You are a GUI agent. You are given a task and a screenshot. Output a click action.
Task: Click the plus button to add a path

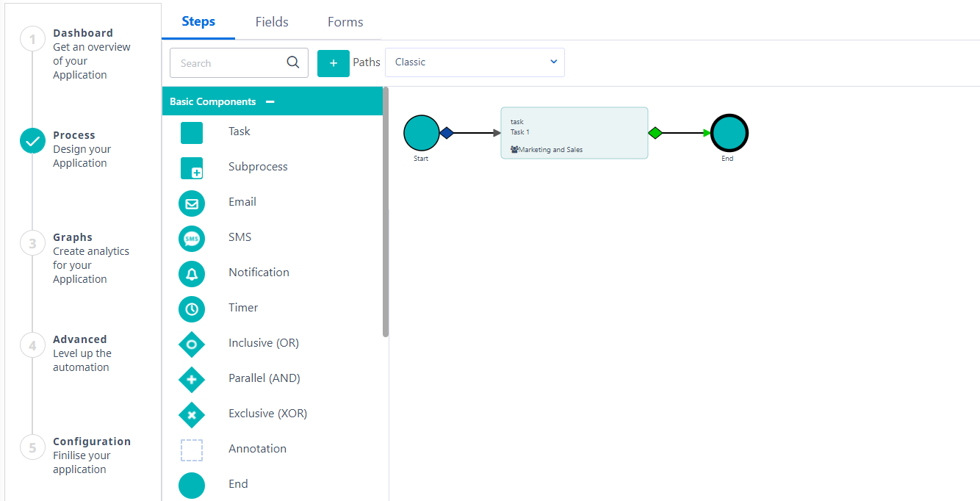(334, 63)
